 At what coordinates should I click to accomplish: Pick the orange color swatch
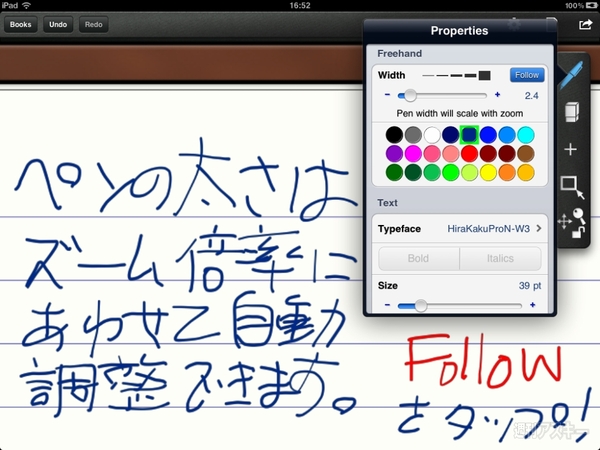pos(507,173)
